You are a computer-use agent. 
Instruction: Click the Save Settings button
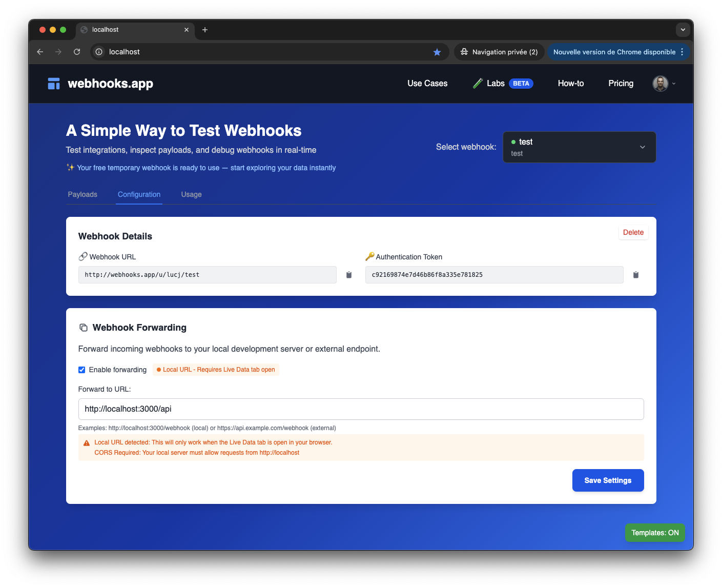(608, 480)
